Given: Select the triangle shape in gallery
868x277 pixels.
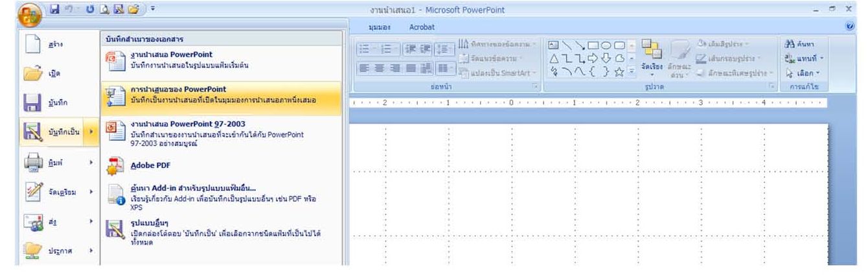Looking at the screenshot, I should pos(553,59).
